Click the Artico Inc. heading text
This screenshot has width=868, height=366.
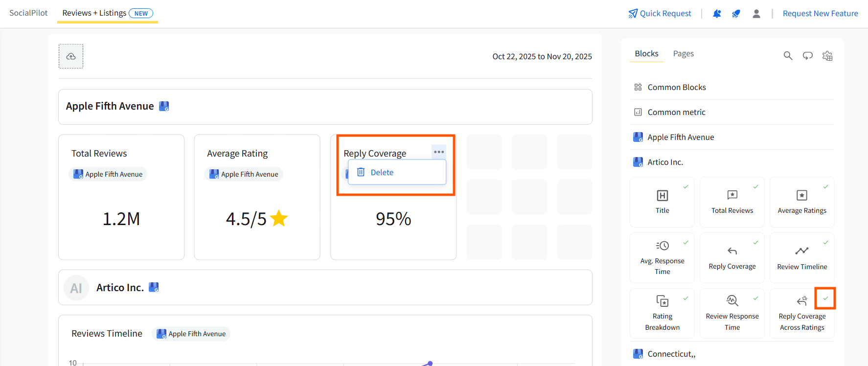click(x=120, y=288)
